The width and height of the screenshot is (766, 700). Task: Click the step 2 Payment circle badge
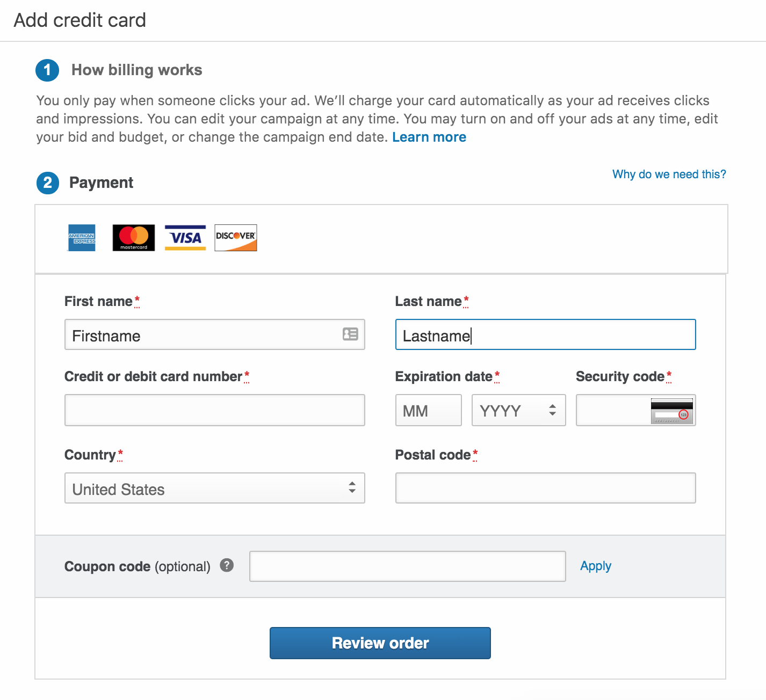click(48, 183)
